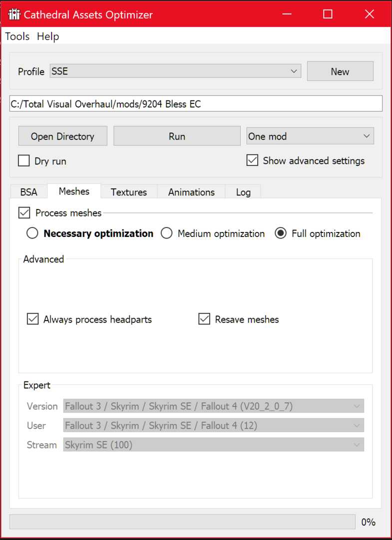Click the progress bar at bottom
This screenshot has height=540, width=392.
pyautogui.click(x=182, y=521)
